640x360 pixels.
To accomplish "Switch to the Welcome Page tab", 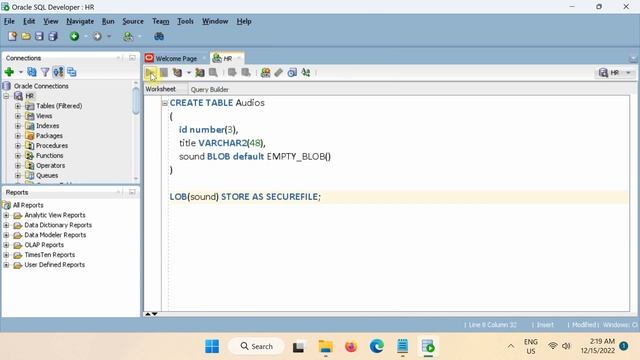I will (176, 58).
